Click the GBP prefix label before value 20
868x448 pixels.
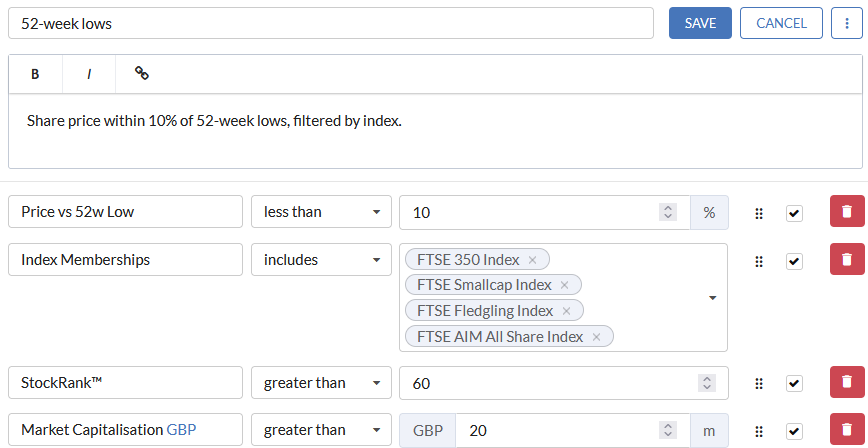pyautogui.click(x=428, y=430)
